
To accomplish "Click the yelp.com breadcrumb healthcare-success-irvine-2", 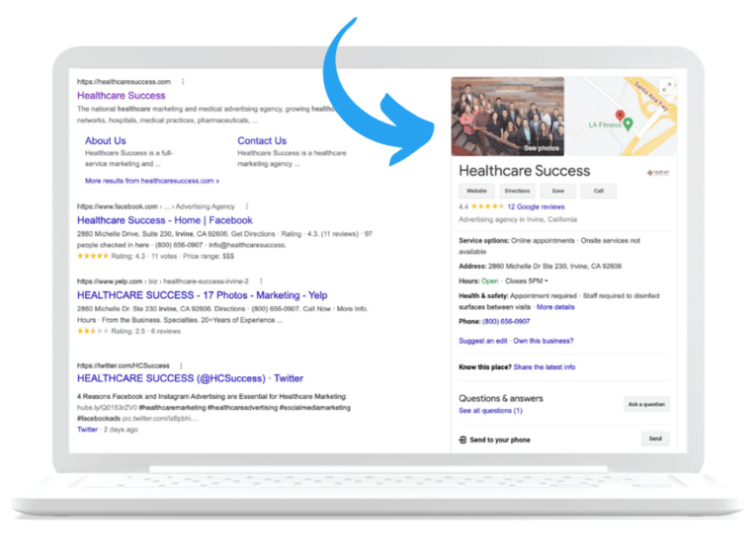I will [206, 280].
